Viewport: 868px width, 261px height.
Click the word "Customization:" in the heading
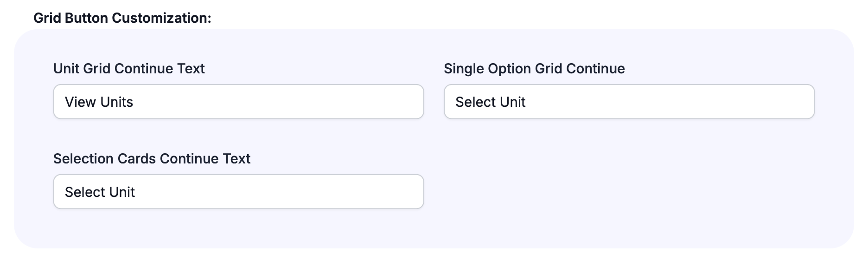tap(161, 18)
